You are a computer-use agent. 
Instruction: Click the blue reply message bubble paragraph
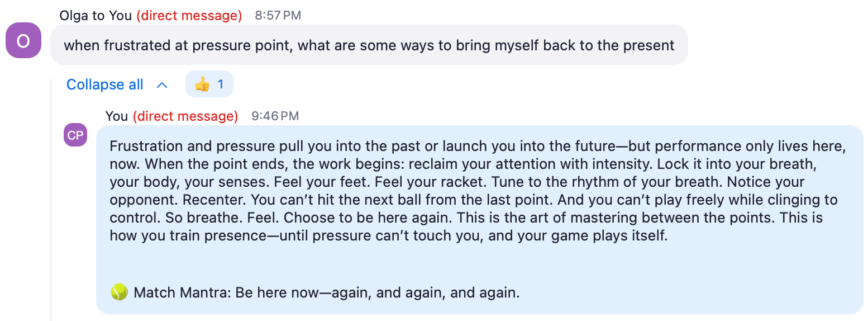(478, 191)
